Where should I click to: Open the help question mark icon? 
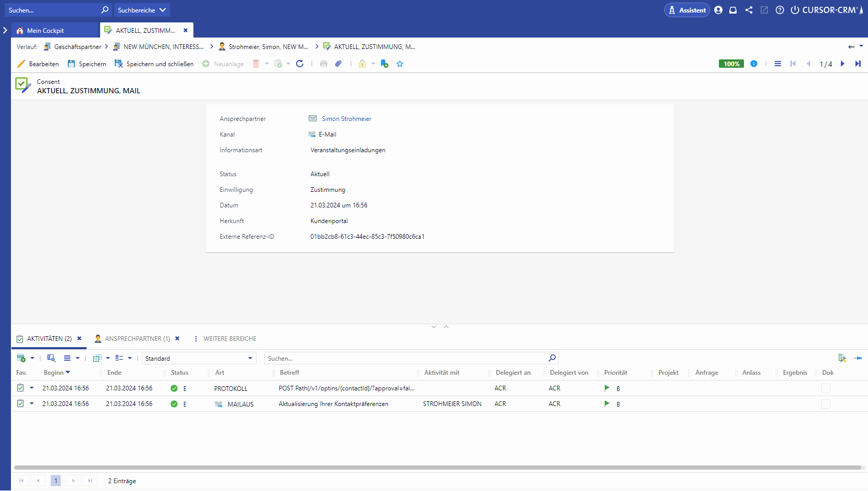point(779,10)
